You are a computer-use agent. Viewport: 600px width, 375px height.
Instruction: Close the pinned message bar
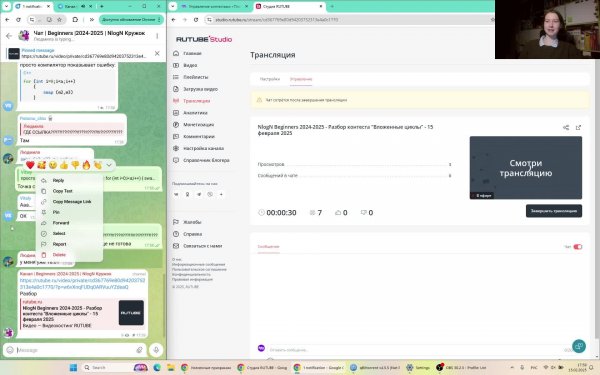click(x=157, y=53)
